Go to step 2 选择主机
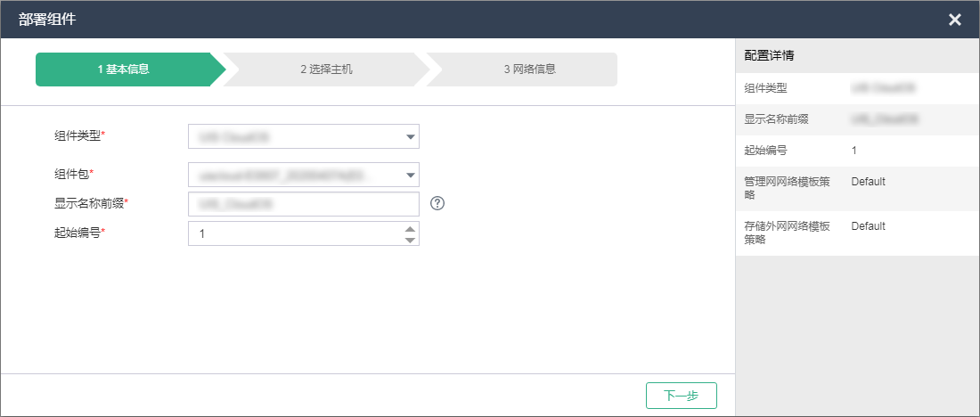The height and width of the screenshot is (417, 980). coord(326,69)
